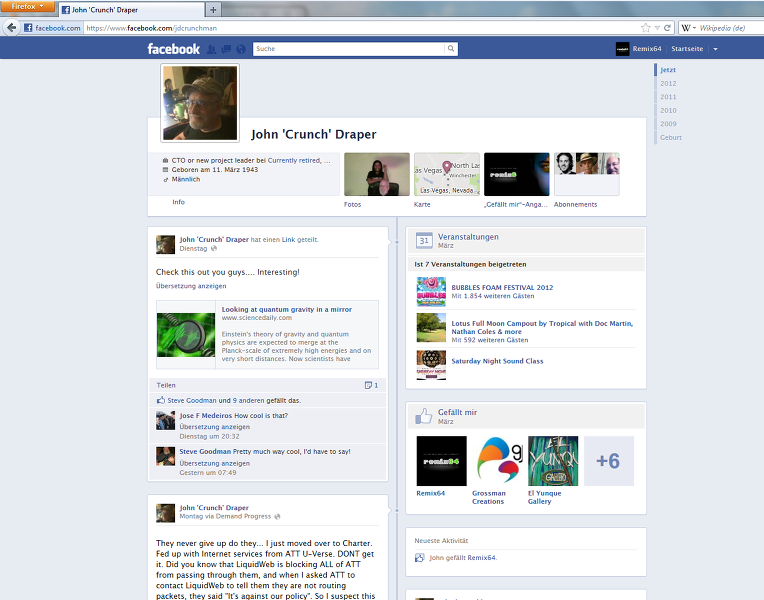
Task: Reload the page with refresh icon
Action: coord(667,28)
